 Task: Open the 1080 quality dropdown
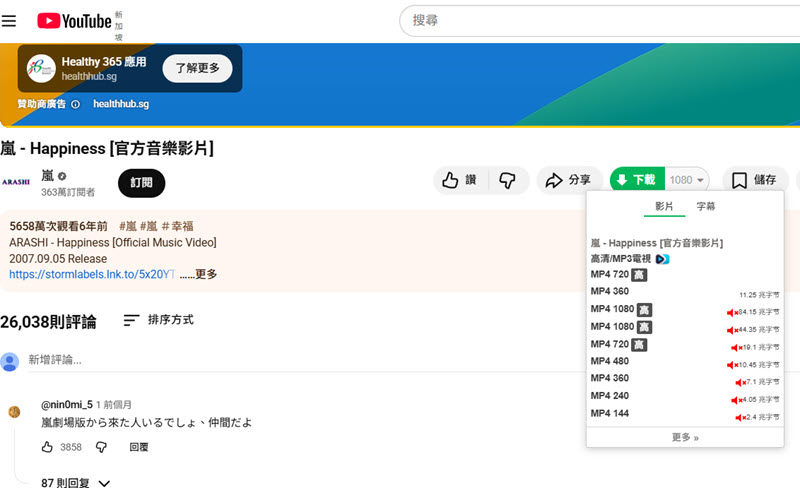(687, 180)
